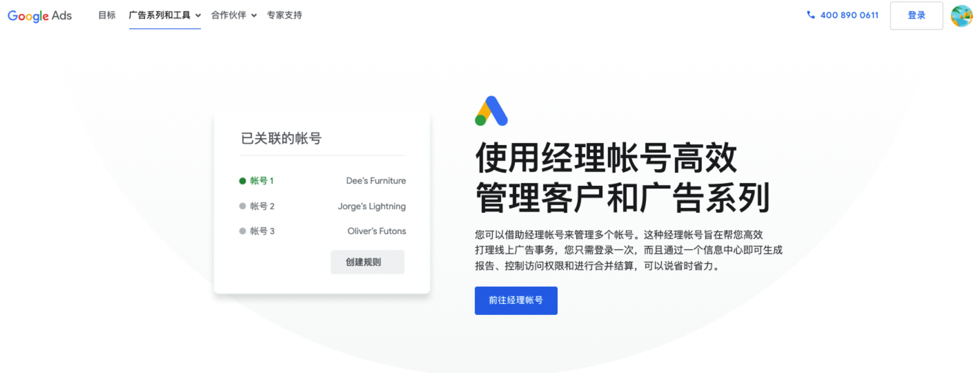Click the 已关联的帐号 card heading
The width and height of the screenshot is (980, 373).
coord(281,138)
